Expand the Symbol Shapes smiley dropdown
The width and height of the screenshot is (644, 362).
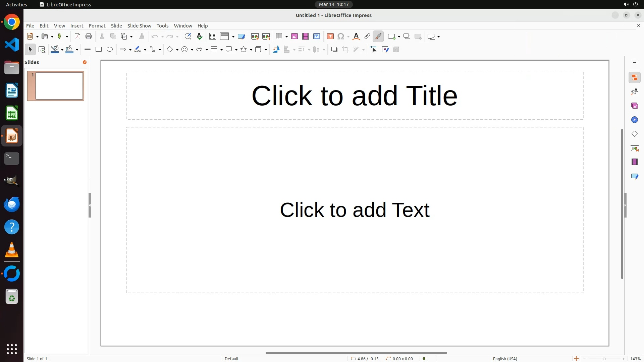tap(192, 50)
